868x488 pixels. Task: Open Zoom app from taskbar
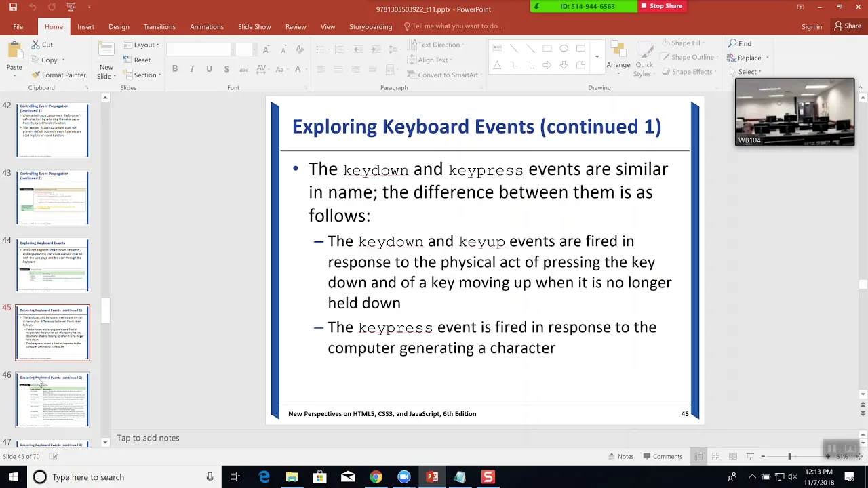click(404, 477)
